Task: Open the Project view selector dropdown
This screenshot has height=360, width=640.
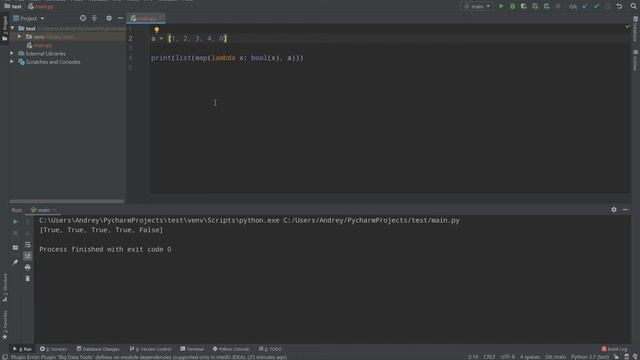Action: tap(29, 18)
